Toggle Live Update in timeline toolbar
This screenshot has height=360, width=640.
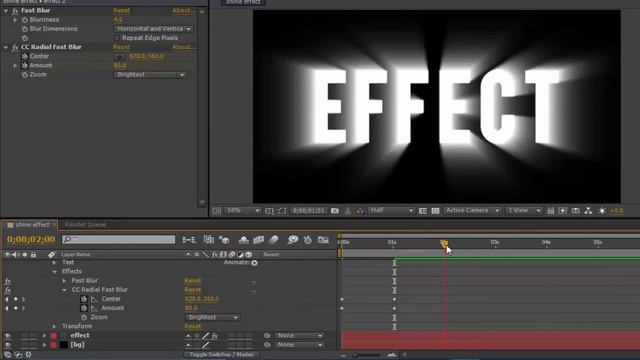point(209,240)
